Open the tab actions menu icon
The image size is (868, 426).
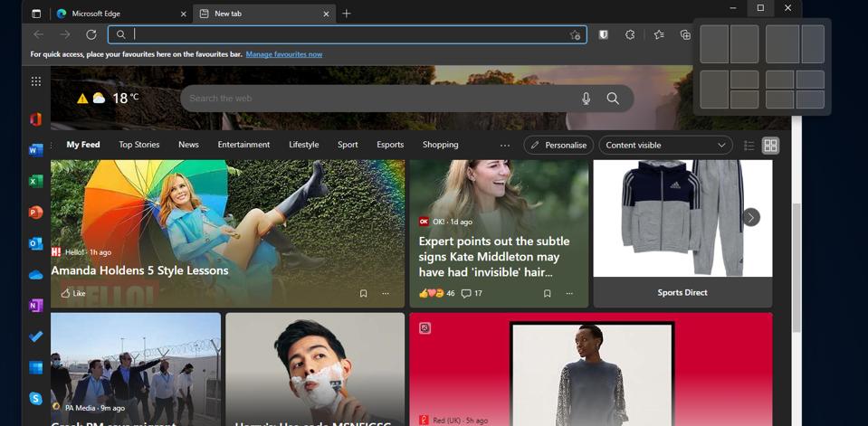36,14
